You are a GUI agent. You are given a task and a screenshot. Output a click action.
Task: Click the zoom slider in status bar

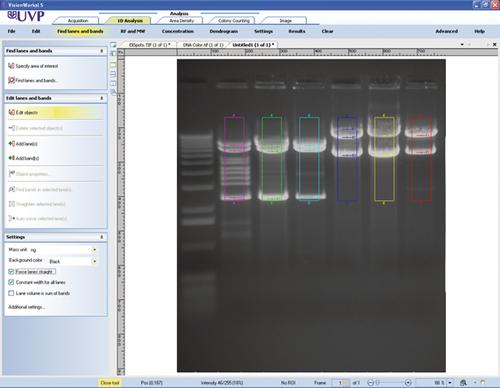389,383
